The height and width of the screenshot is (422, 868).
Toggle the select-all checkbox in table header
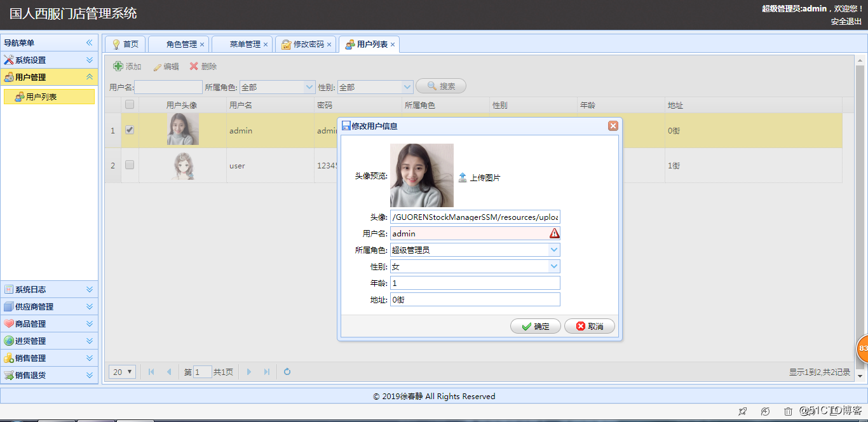pos(130,104)
